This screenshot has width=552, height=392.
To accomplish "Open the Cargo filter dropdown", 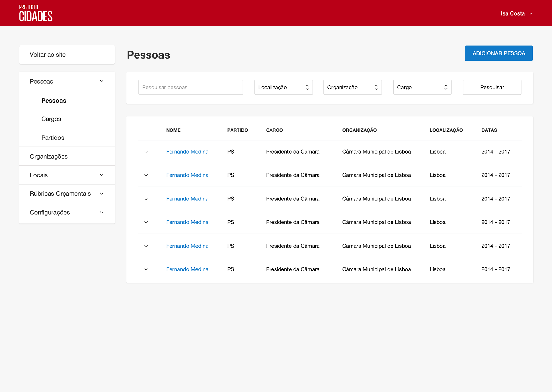I will click(x=422, y=87).
